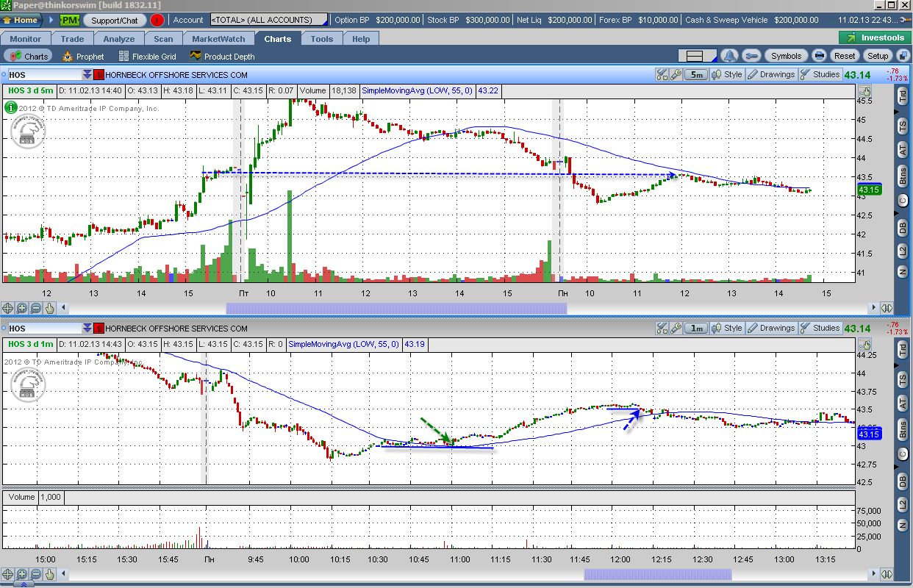Open the Account selector showing ALL ACCOUNTS

[x=268, y=20]
